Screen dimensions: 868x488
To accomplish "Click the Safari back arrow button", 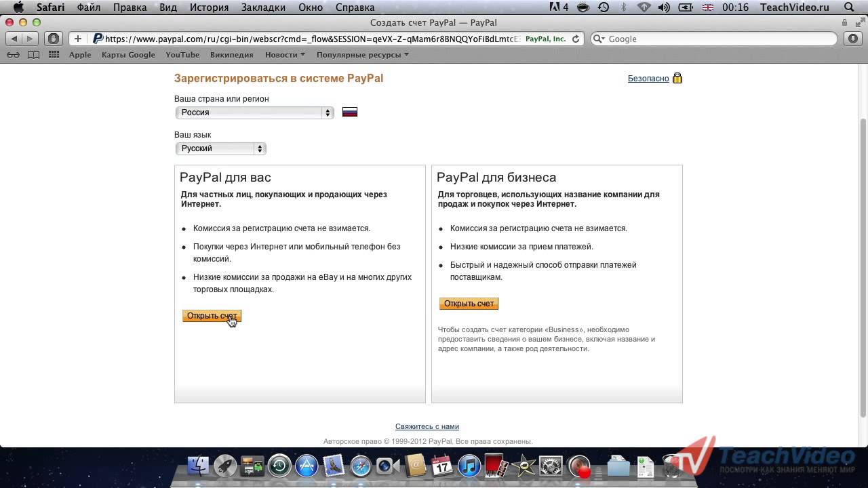I will click(14, 39).
